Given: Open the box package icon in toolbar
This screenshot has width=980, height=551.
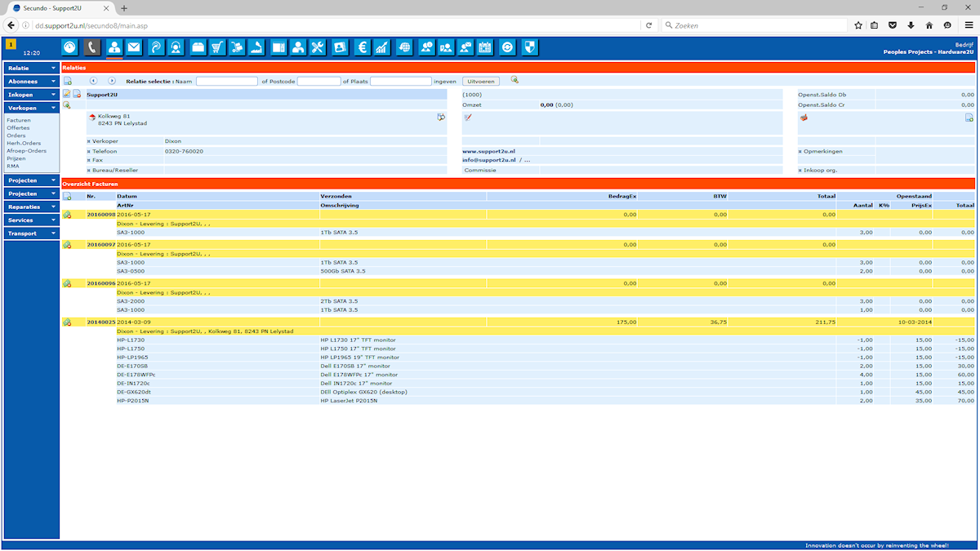Looking at the screenshot, I should (198, 47).
